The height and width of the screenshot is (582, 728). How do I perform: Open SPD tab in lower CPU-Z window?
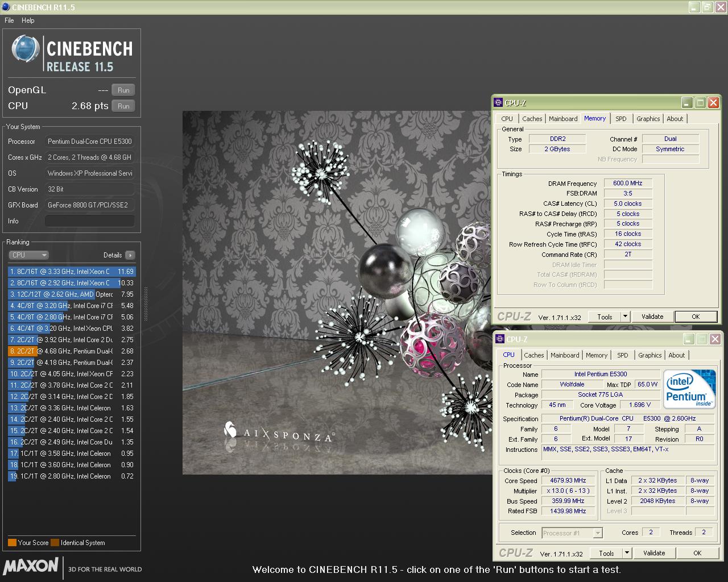623,355
